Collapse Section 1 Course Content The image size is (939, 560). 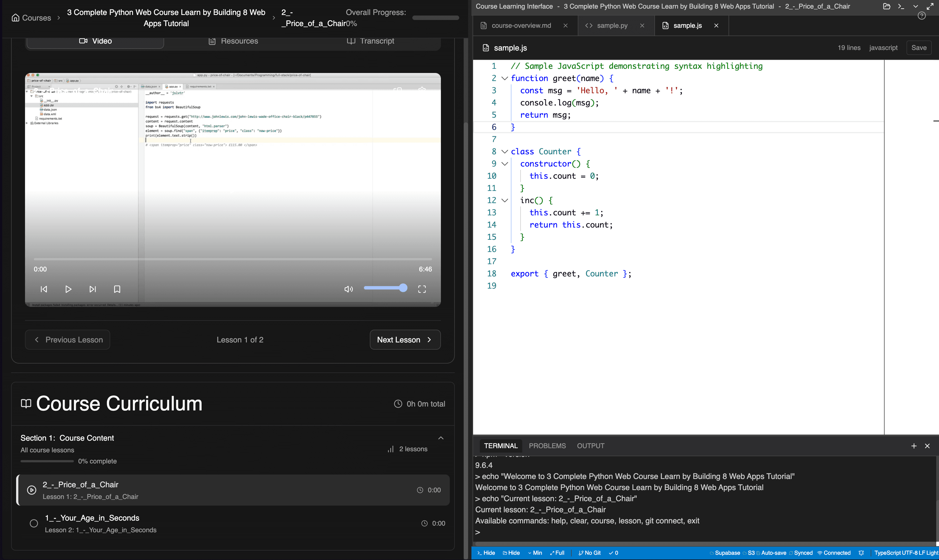[441, 438]
